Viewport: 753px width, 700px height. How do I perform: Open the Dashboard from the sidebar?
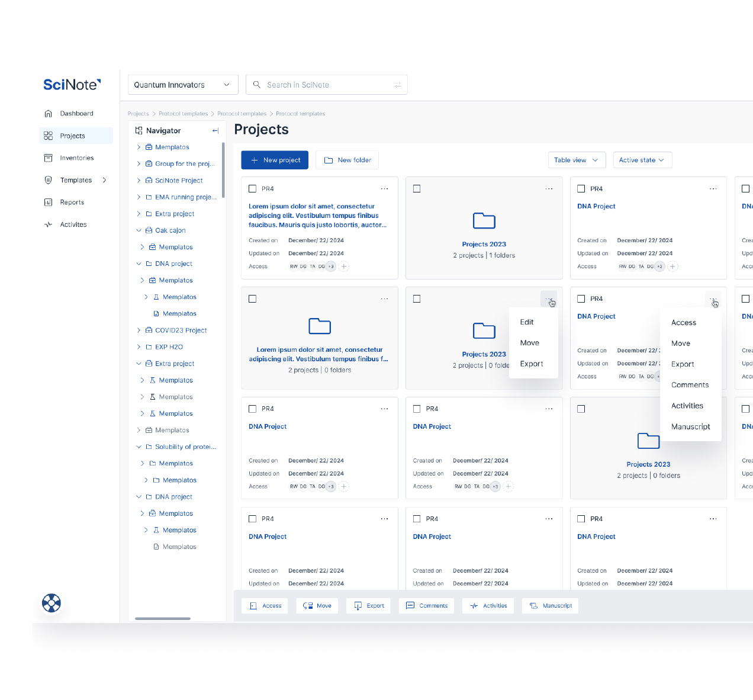coord(76,114)
